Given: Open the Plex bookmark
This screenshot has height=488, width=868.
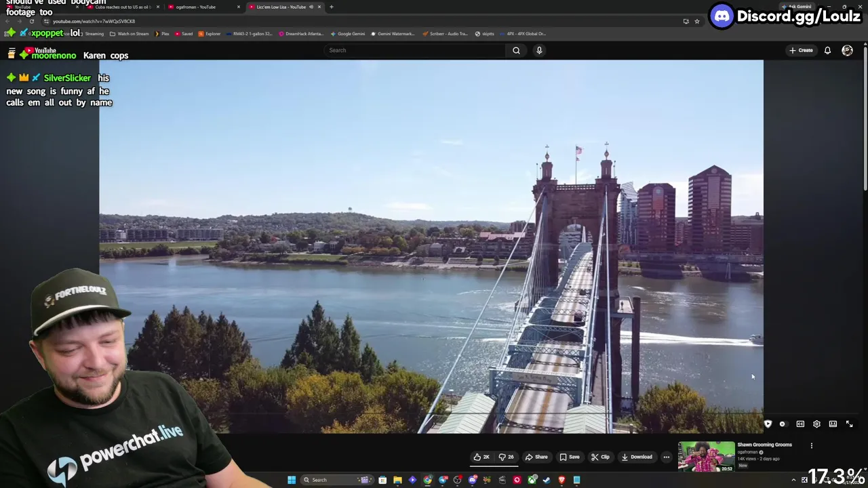Looking at the screenshot, I should point(161,33).
